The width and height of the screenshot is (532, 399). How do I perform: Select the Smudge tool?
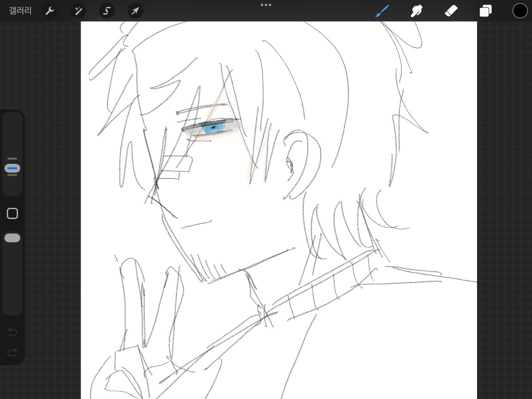(416, 11)
